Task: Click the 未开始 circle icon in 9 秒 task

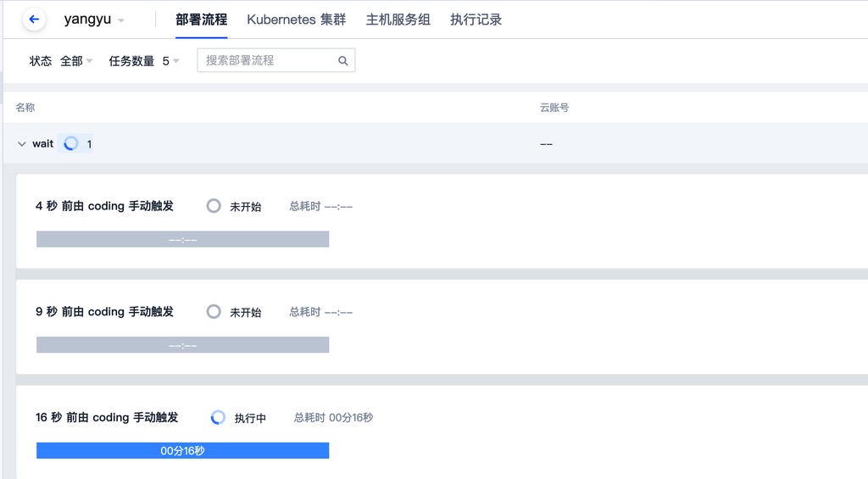Action: point(214,312)
